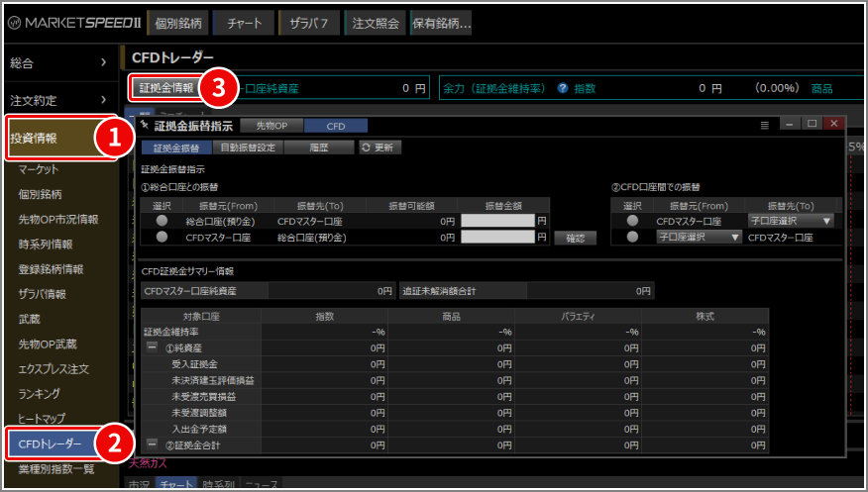The height and width of the screenshot is (492, 868).
Task: Open 武蔵 in the sidebar
Action: click(29, 319)
